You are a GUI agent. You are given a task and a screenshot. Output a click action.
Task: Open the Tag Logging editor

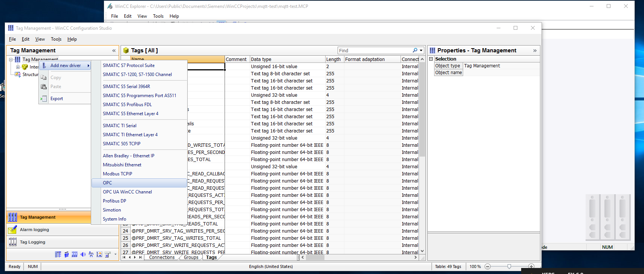pos(63,242)
